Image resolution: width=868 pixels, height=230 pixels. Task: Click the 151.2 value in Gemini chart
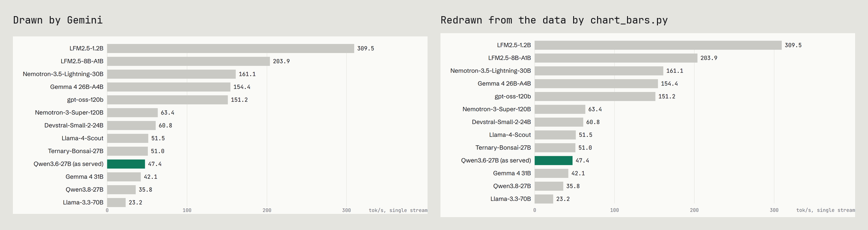click(x=239, y=100)
